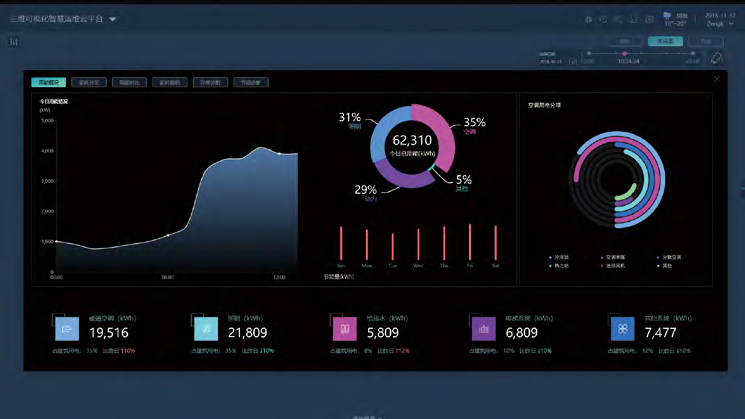
Task: Click the blue fan icon beside 7,477
Action: [624, 329]
